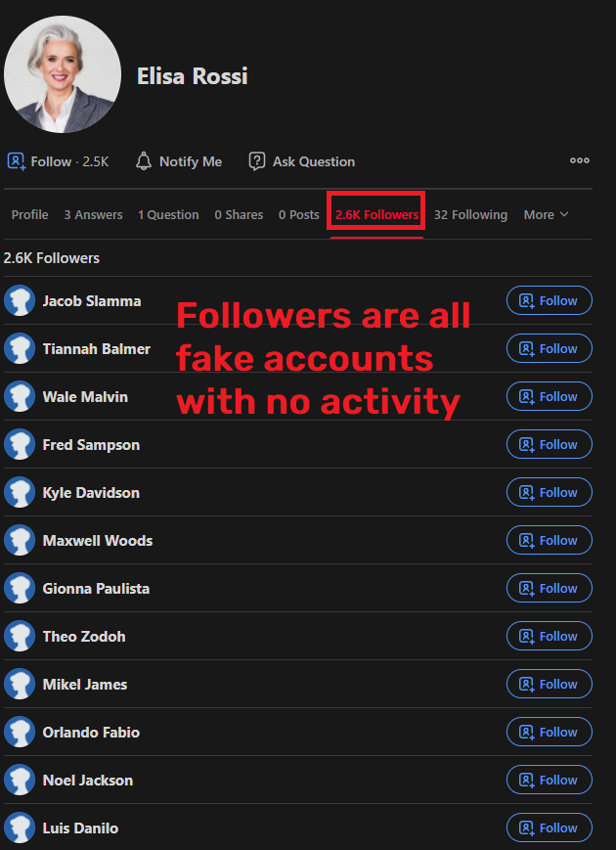
Task: Expand the More dropdown
Action: coord(546,215)
